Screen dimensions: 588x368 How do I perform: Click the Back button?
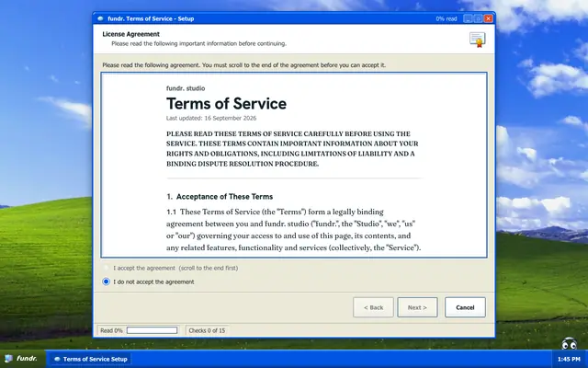coord(373,307)
